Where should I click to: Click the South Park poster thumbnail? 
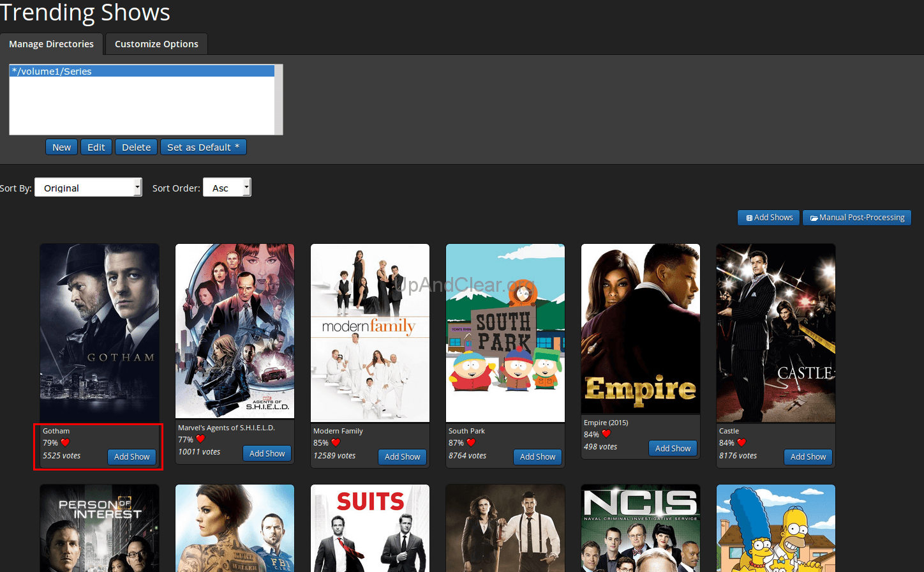click(505, 333)
